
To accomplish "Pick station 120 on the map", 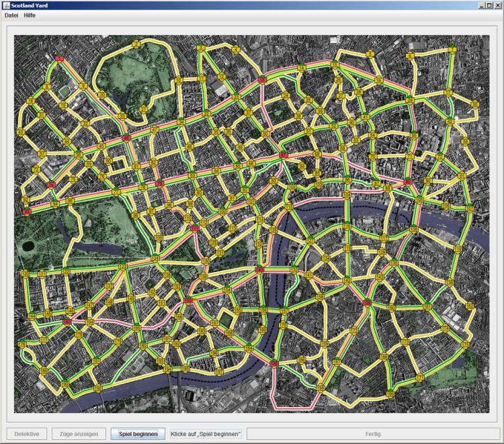I will pyautogui.click(x=25, y=274).
